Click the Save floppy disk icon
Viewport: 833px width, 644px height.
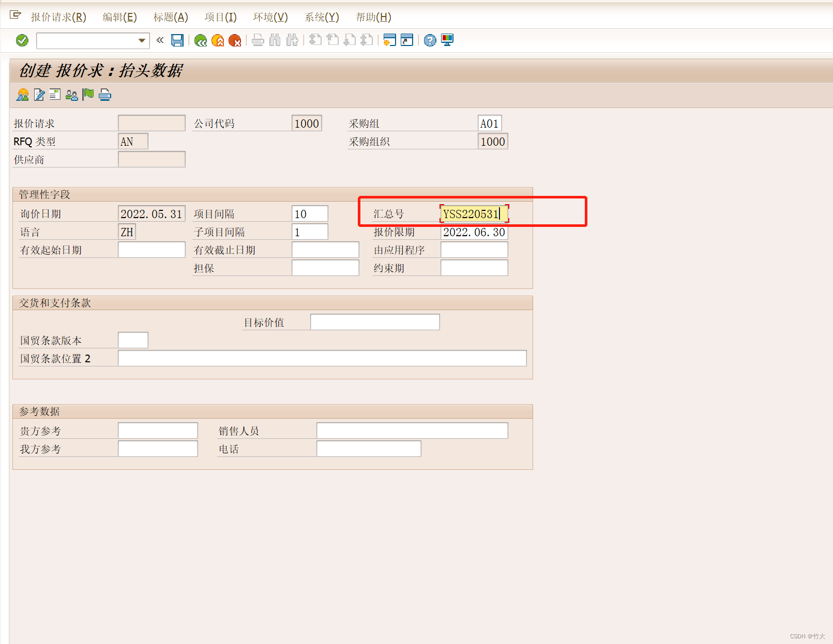pyautogui.click(x=177, y=40)
